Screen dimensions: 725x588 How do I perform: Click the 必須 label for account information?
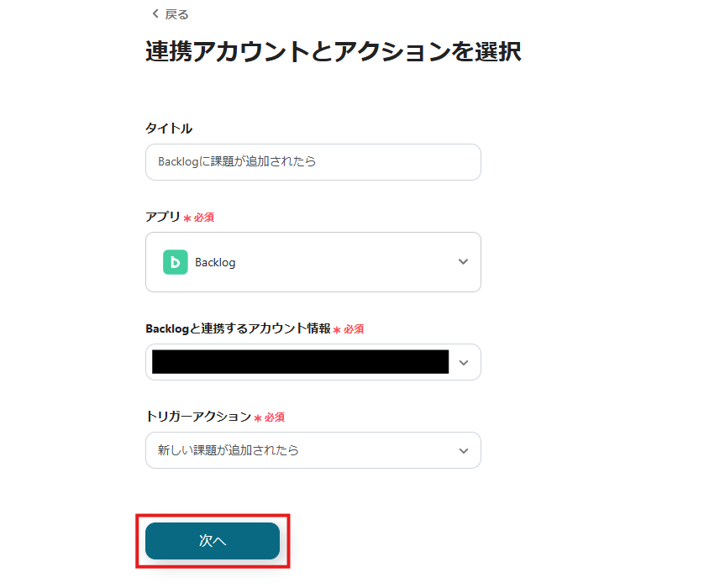point(352,328)
